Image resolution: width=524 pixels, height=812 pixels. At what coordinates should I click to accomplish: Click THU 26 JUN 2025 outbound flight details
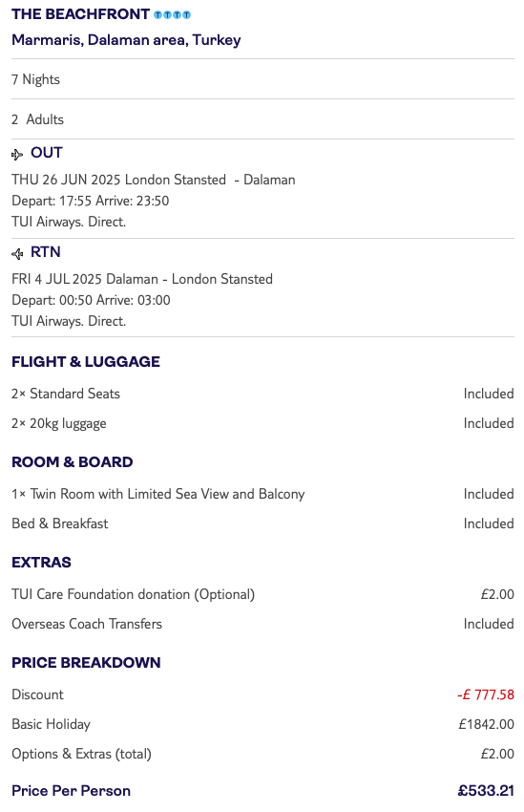coord(154,201)
